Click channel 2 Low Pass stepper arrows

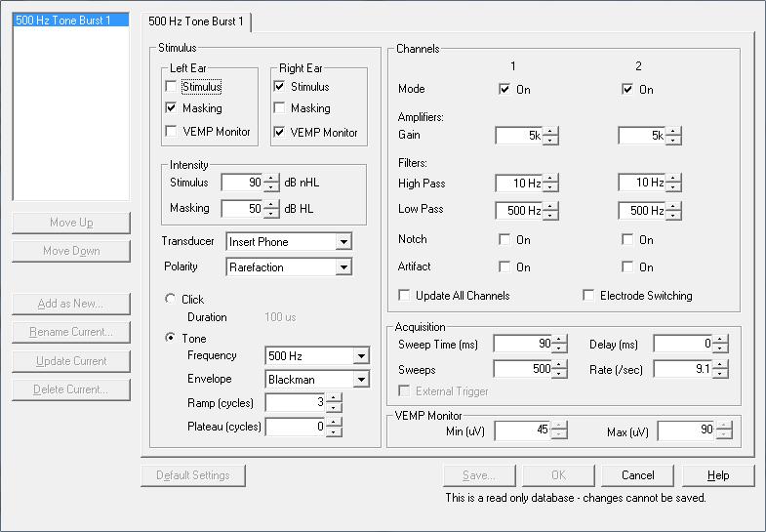pyautogui.click(x=673, y=211)
